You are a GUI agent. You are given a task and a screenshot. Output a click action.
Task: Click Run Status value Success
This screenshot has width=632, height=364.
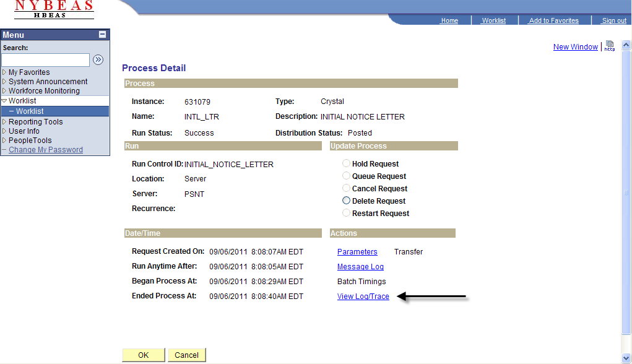coord(199,132)
